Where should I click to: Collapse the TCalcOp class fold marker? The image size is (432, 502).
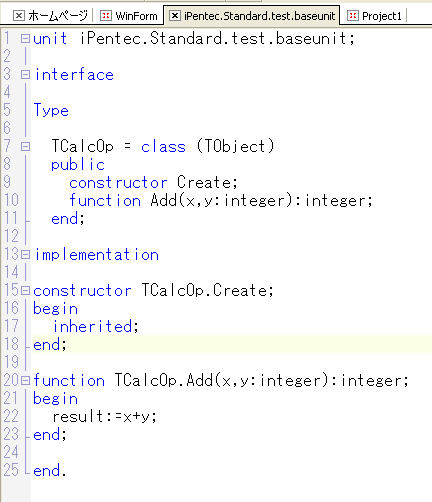[x=25, y=147]
